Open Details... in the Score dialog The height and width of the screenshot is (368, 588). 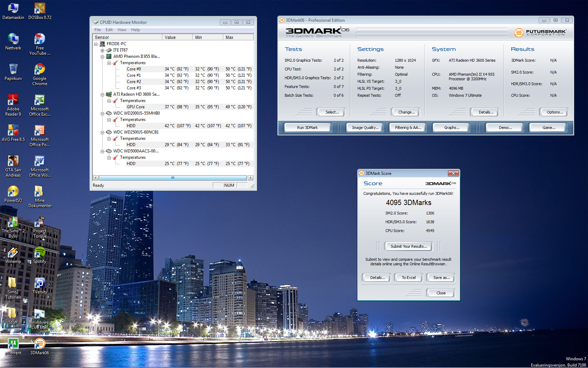(377, 278)
